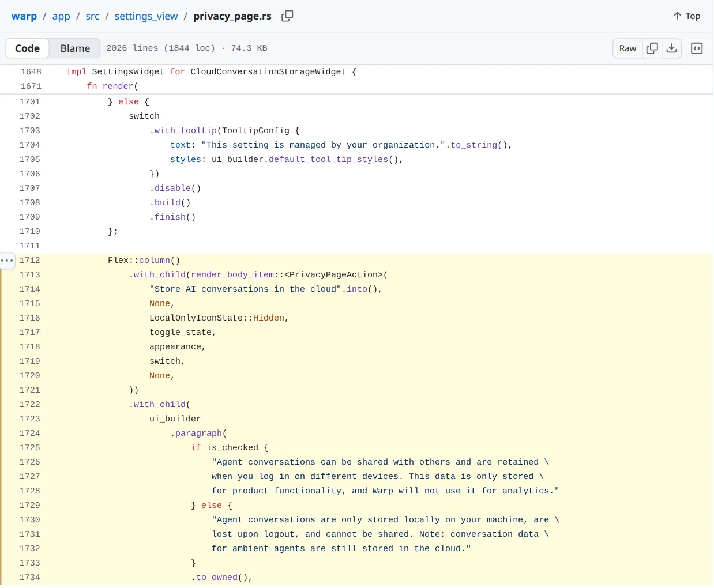
Task: Copy raw file contents icon
Action: pos(652,48)
